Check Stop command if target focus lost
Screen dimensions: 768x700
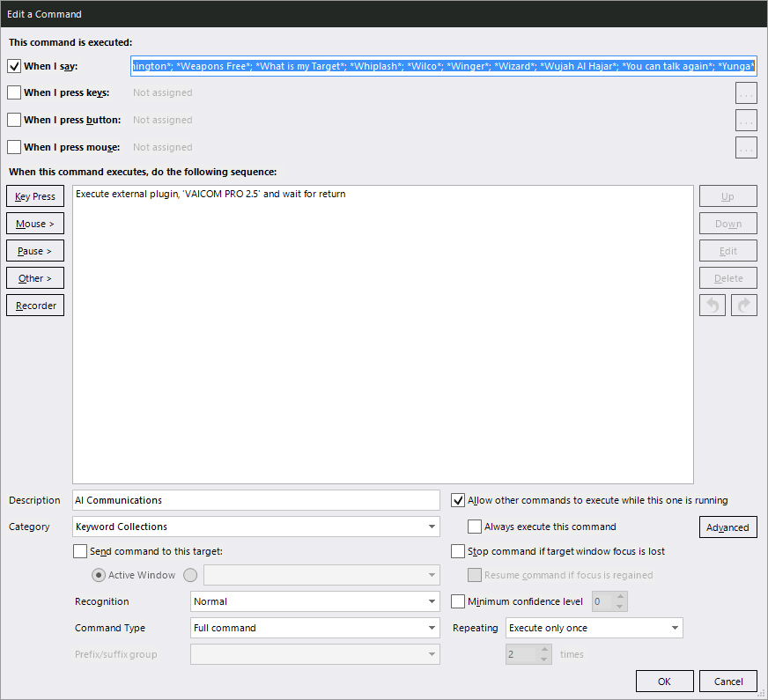tap(458, 551)
